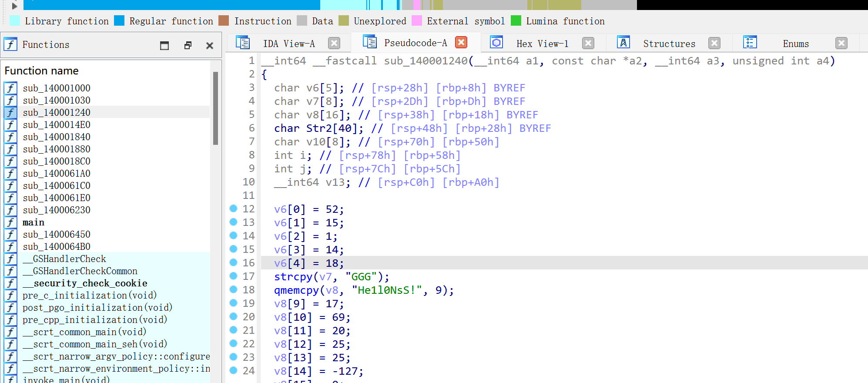Close the Hex View-1 tab
Screen dimensions: 868x383
click(x=588, y=43)
